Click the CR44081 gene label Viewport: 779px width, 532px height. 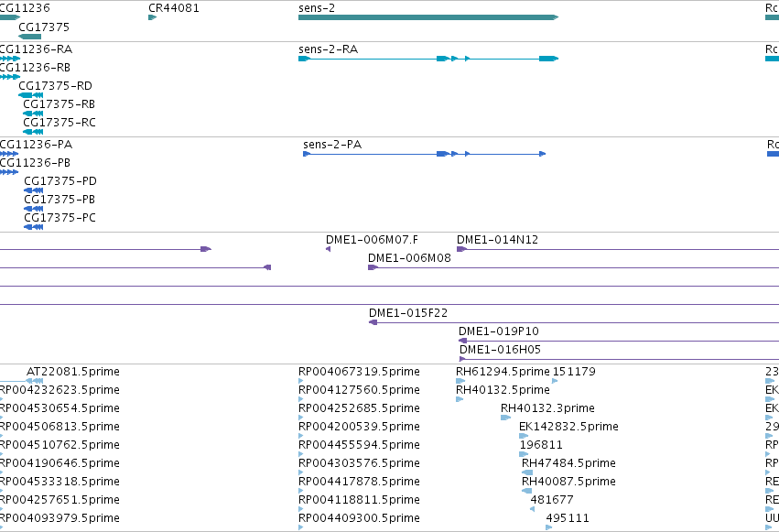point(174,8)
